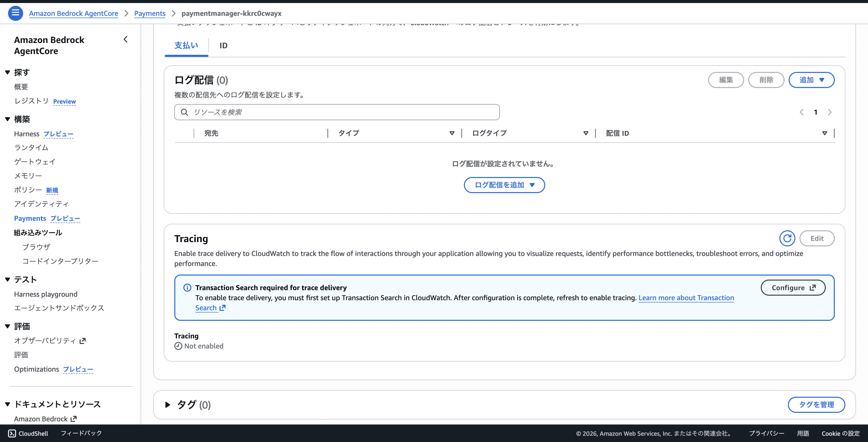Open アイデンティティ in the sidebar
The image size is (868, 442).
[41, 204]
